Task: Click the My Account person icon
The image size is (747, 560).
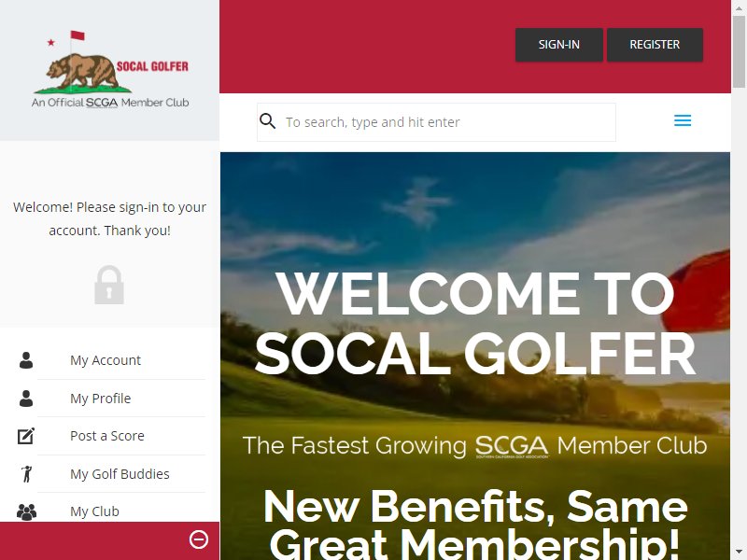Action: (x=26, y=360)
